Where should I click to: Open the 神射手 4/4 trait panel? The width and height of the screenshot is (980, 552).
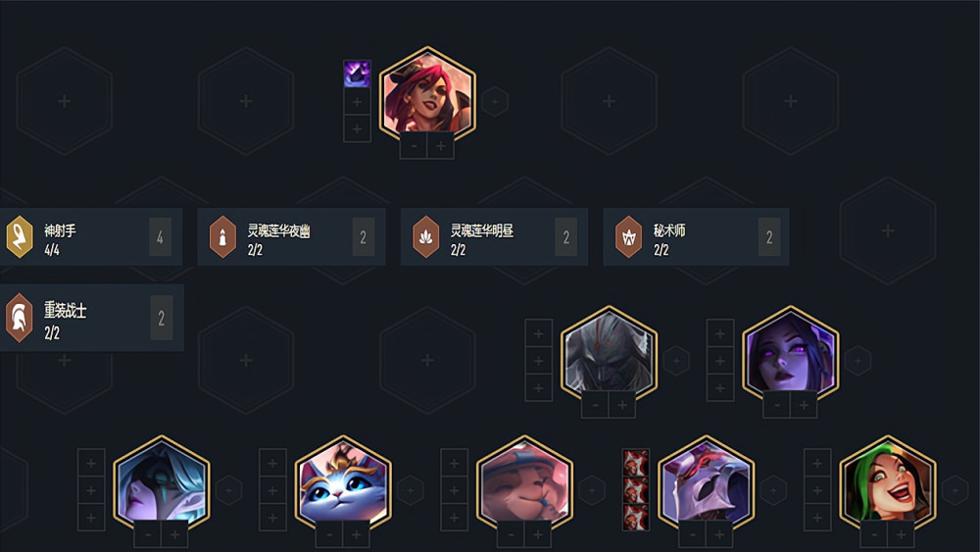click(91, 237)
